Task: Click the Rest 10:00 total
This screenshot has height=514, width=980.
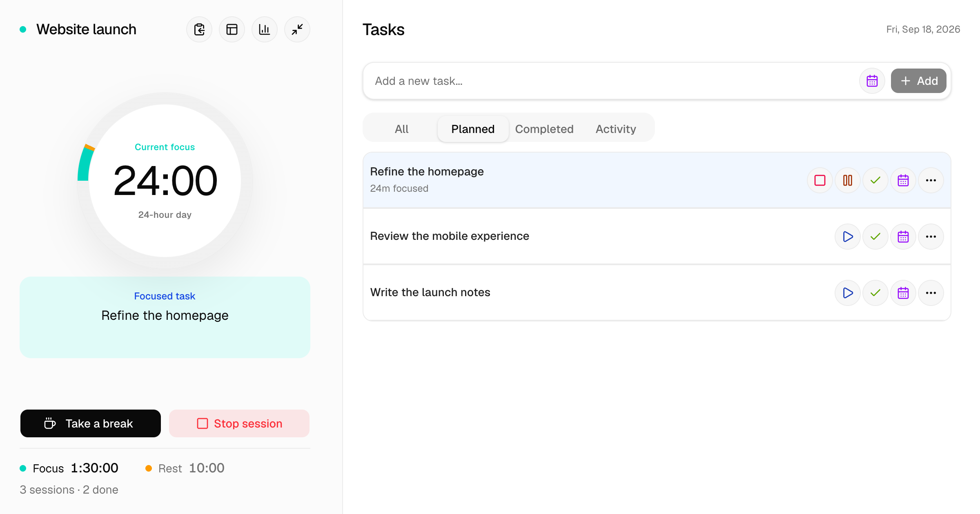Action: tap(185, 468)
